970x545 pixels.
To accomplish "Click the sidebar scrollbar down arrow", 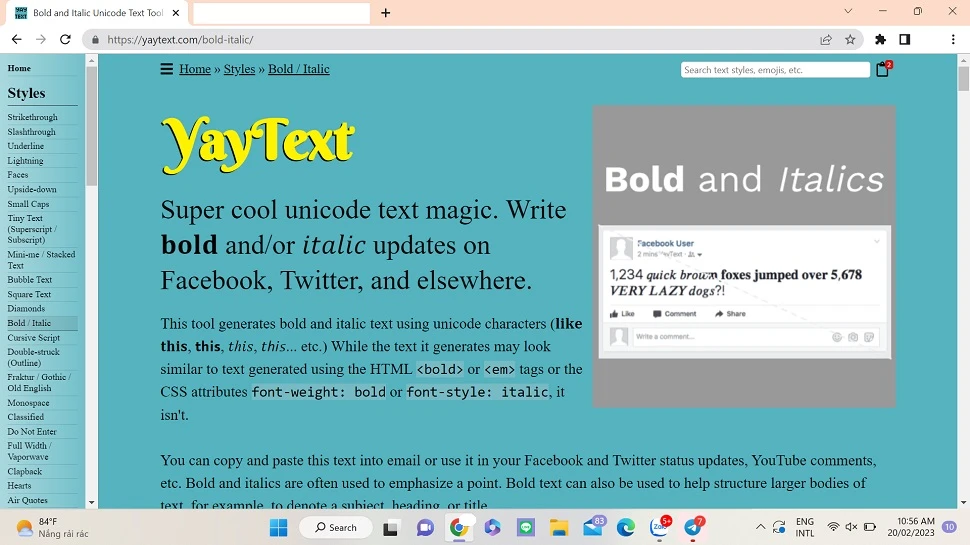I will (92, 502).
